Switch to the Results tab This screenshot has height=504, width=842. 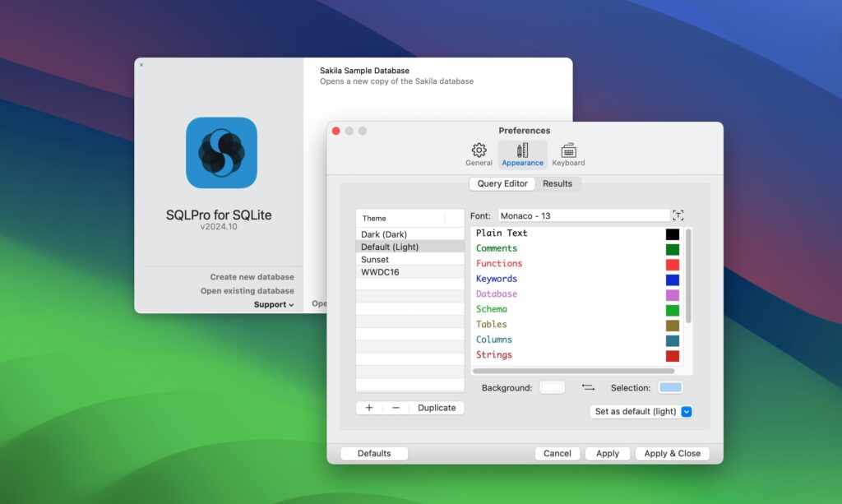(x=557, y=183)
